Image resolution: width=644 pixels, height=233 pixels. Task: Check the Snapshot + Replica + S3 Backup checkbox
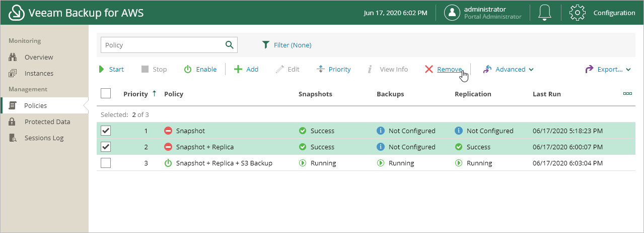pyautogui.click(x=106, y=163)
